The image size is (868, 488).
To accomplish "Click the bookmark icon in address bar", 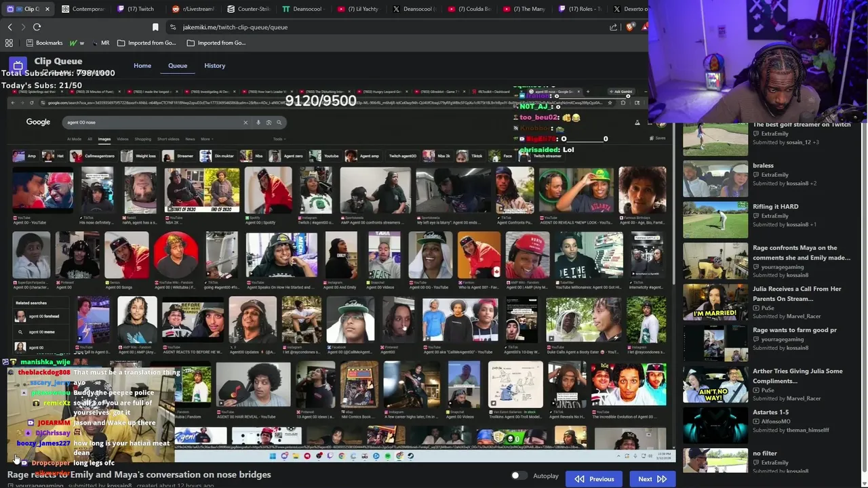I will (x=155, y=27).
